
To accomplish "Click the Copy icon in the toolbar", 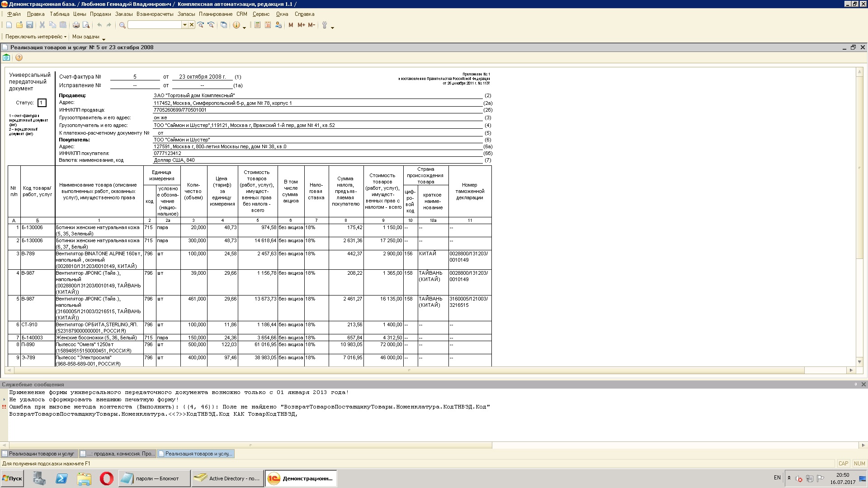I will [x=52, y=25].
